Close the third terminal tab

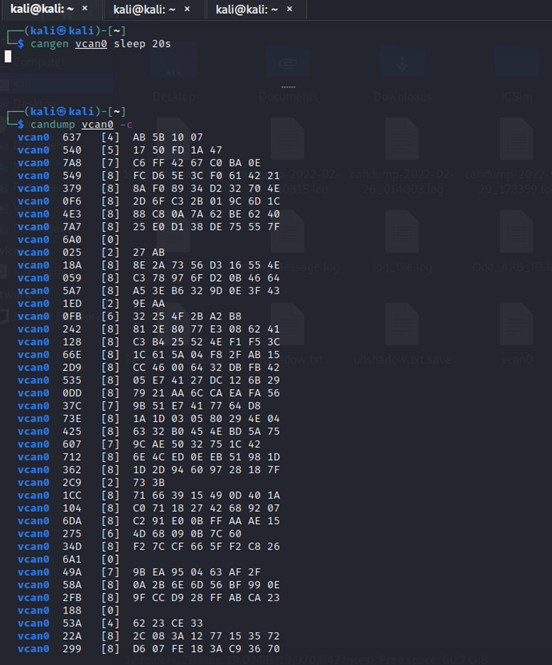290,8
